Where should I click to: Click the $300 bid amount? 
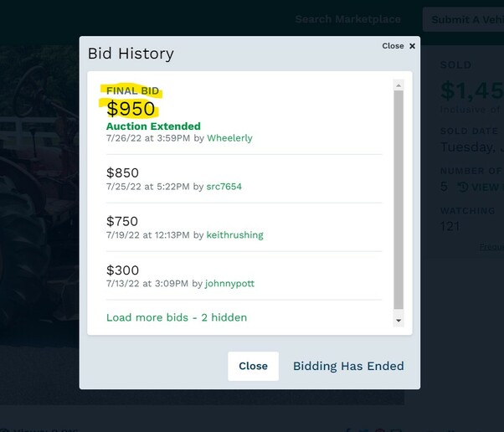(122, 270)
